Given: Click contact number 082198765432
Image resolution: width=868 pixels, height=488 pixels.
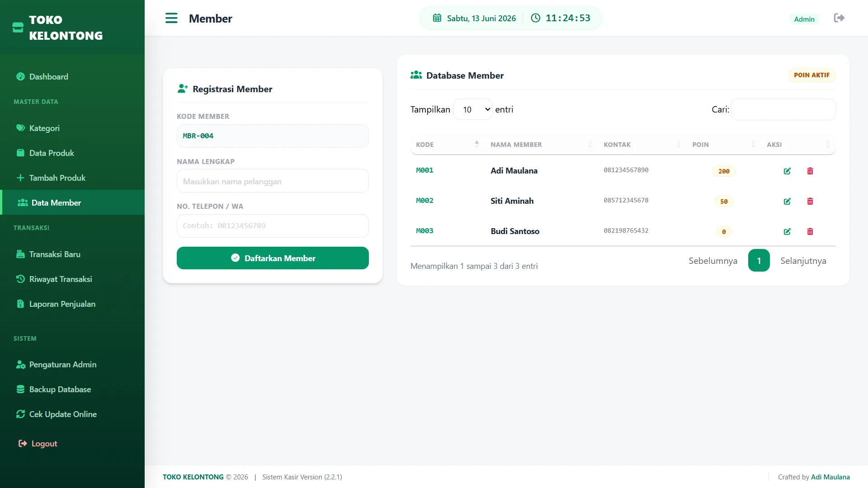Looking at the screenshot, I should (x=626, y=230).
